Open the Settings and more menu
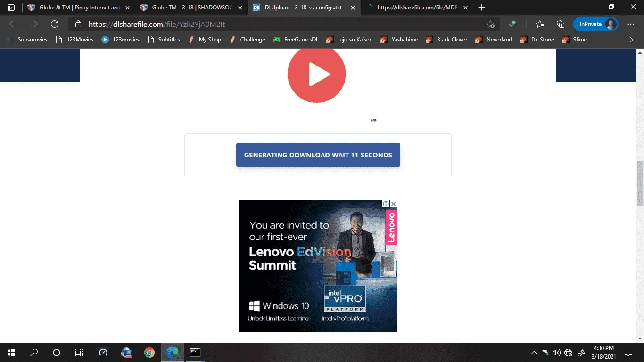 point(631,24)
